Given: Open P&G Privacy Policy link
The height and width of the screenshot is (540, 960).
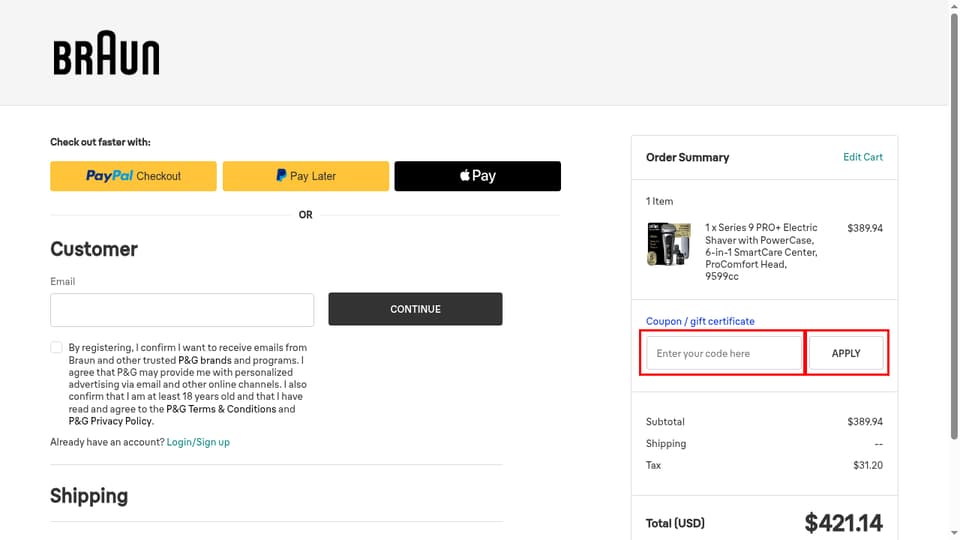Looking at the screenshot, I should (x=110, y=421).
